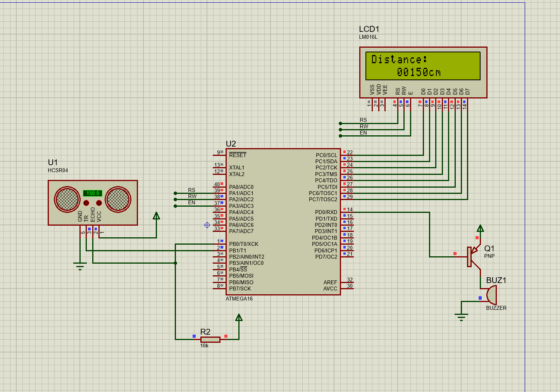Image resolution: width=560 pixels, height=392 pixels.
Task: Click the wire junction dot near PB3/AIN1
Action: pyautogui.click(x=176, y=263)
